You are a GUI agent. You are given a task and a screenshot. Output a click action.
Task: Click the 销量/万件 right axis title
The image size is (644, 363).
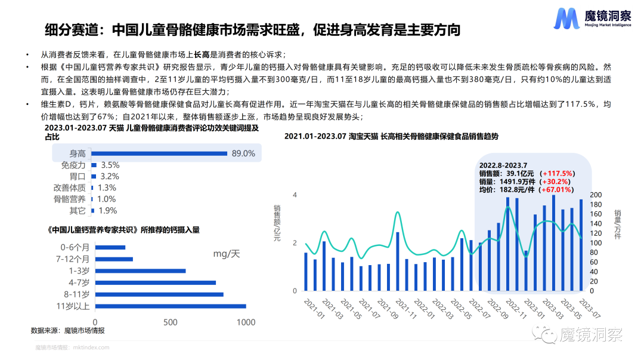618,224
